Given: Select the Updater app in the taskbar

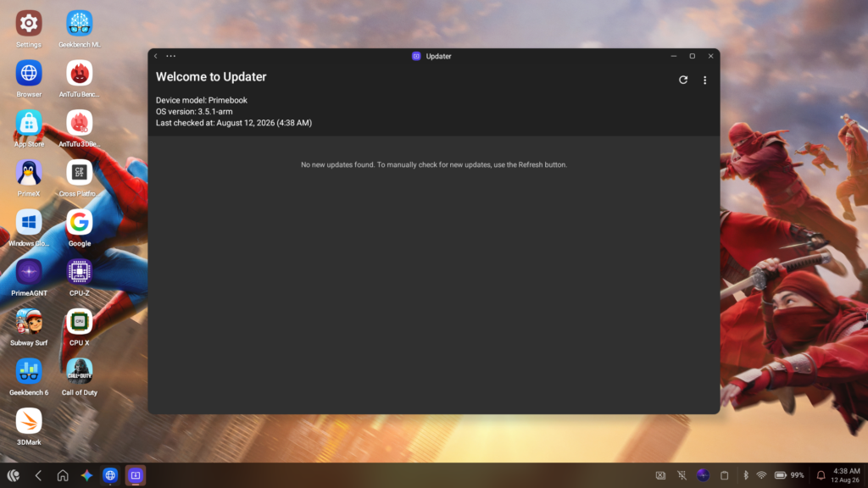Looking at the screenshot, I should coord(136,475).
